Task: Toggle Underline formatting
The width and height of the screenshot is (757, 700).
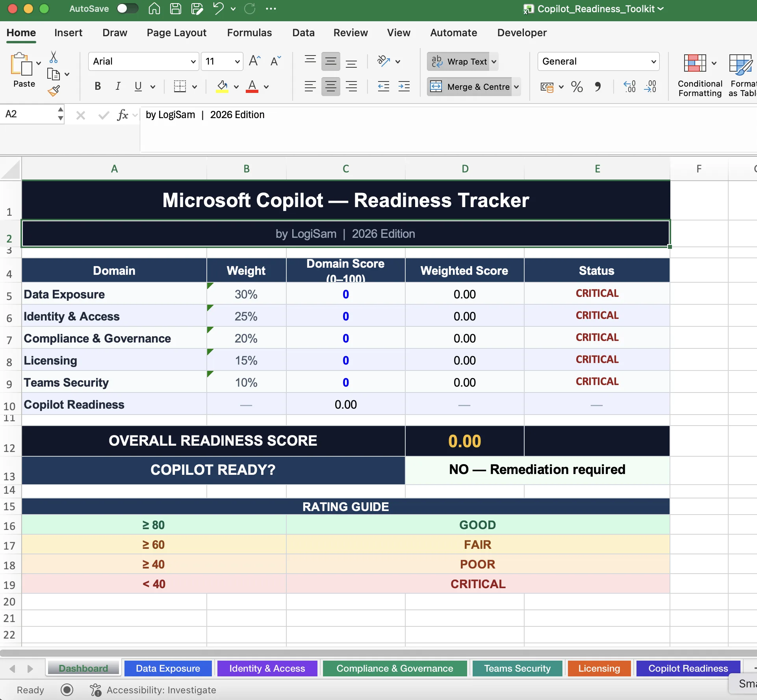Action: click(138, 86)
